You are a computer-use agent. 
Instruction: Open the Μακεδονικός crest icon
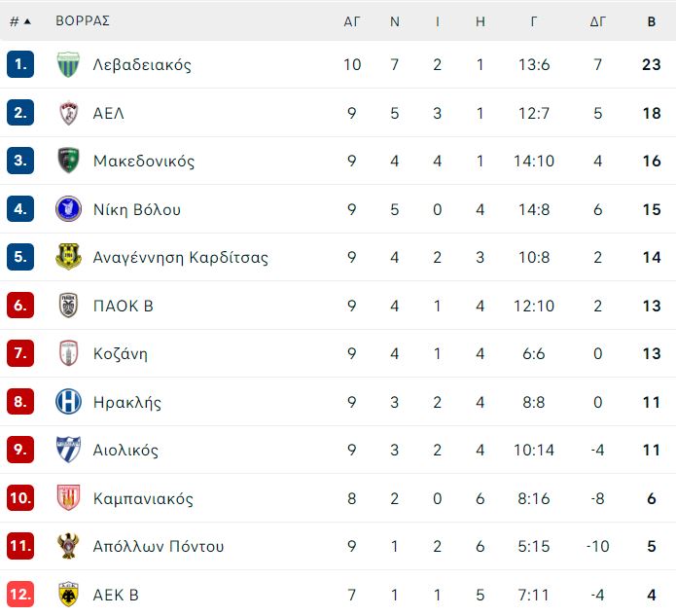click(68, 161)
